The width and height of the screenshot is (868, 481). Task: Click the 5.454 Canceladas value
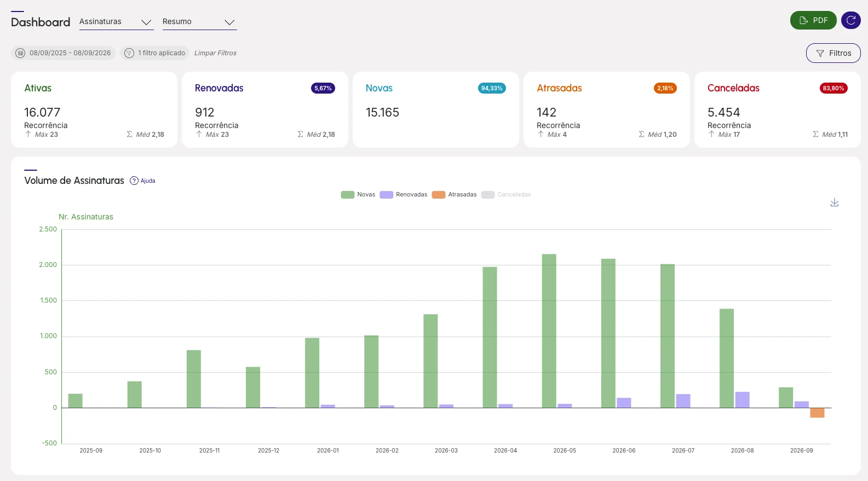click(723, 112)
